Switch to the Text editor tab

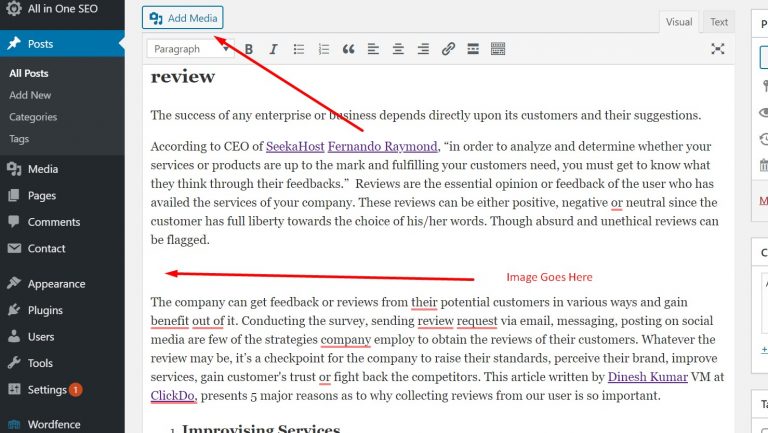[719, 22]
